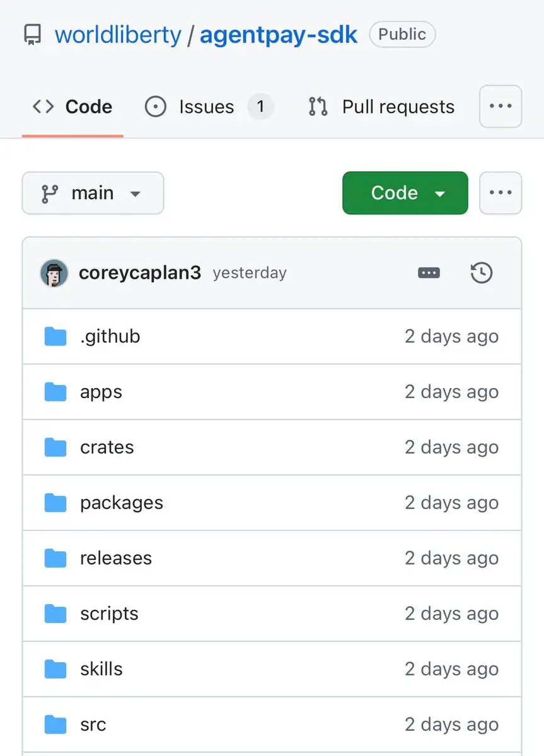The height and width of the screenshot is (756, 544).
Task: Click the Issues count badge 1
Action: click(x=260, y=107)
